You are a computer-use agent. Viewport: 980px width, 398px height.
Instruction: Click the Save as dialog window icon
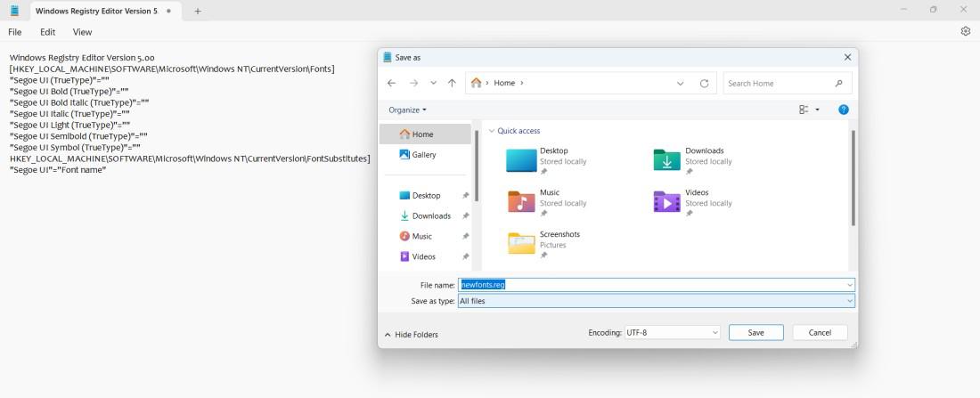387,57
